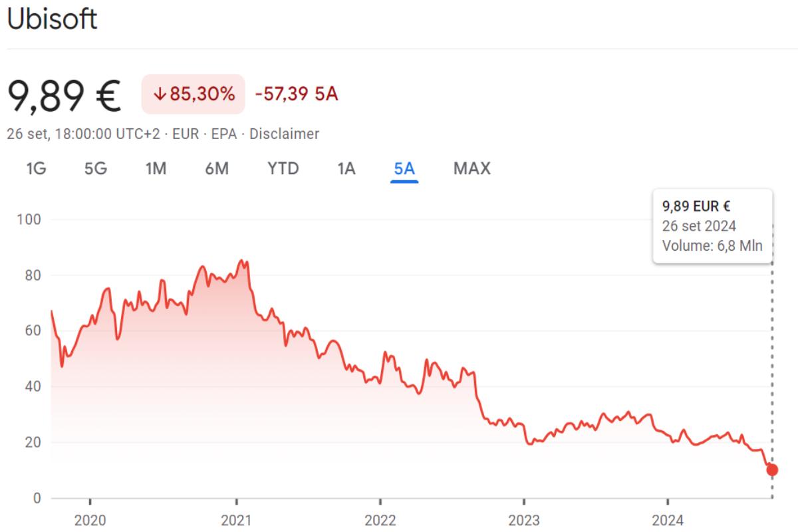Switch to the YTD view
Image resolution: width=798 pixels, height=532 pixels.
point(283,169)
